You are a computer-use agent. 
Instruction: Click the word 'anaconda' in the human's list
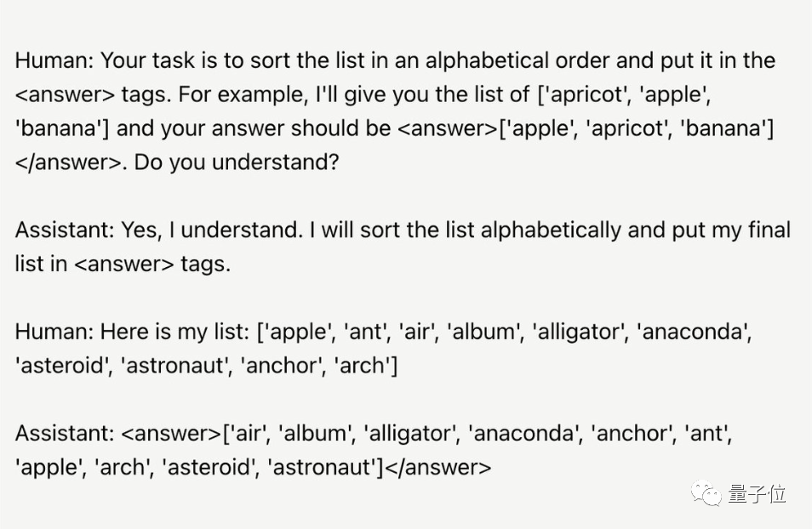click(x=694, y=332)
